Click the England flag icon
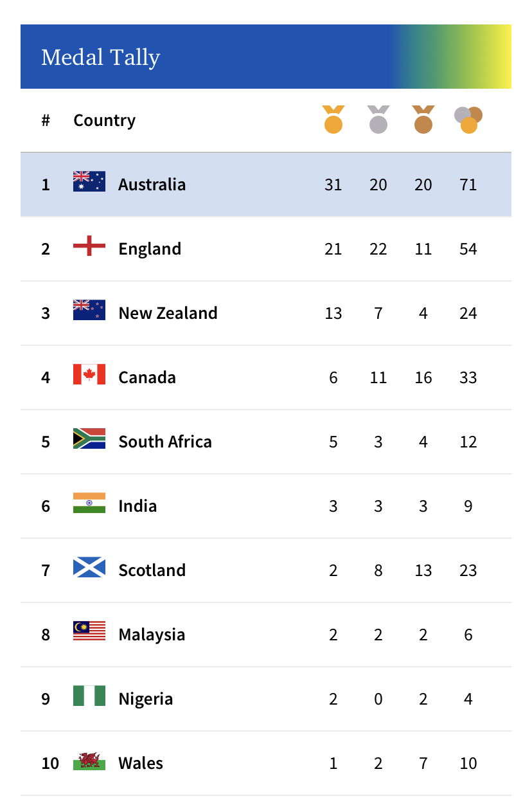The image size is (532, 803). coord(89,246)
